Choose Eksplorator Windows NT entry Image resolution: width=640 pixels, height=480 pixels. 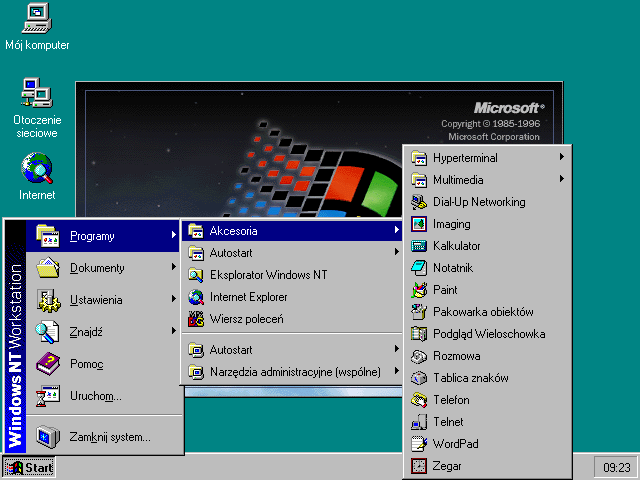[x=268, y=275]
